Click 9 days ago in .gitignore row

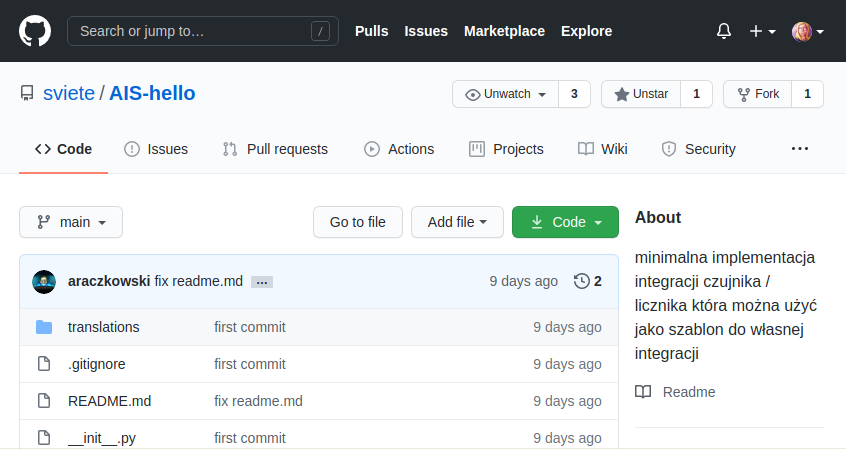point(568,364)
